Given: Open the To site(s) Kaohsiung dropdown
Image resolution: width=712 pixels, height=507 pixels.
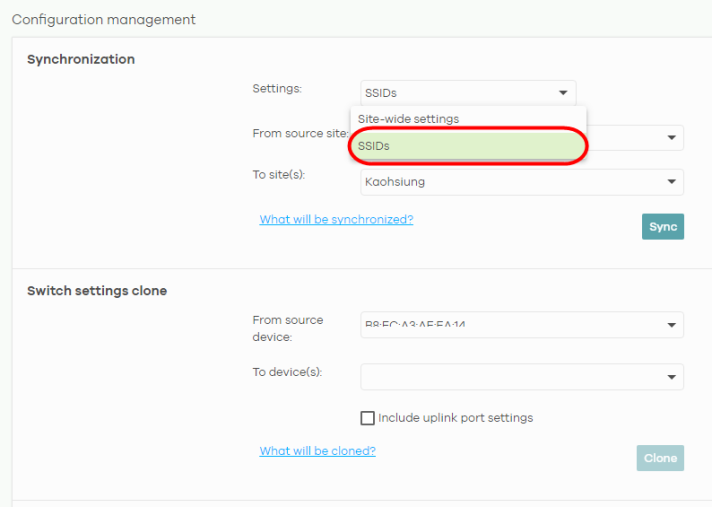Looking at the screenshot, I should point(510,182).
